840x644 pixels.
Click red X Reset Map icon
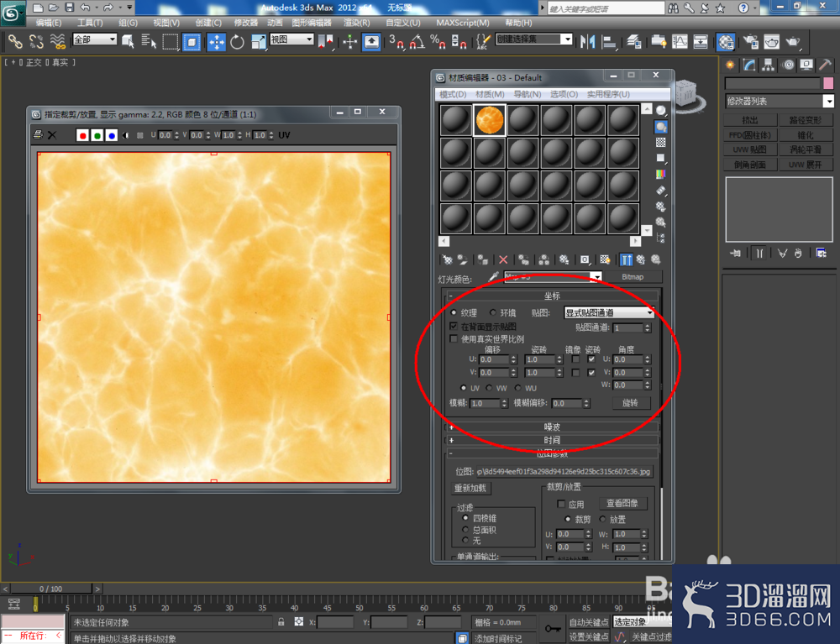(503, 259)
